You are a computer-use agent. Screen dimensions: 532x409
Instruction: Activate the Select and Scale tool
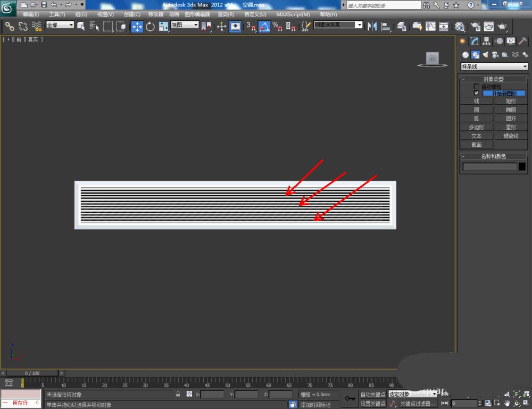[163, 27]
